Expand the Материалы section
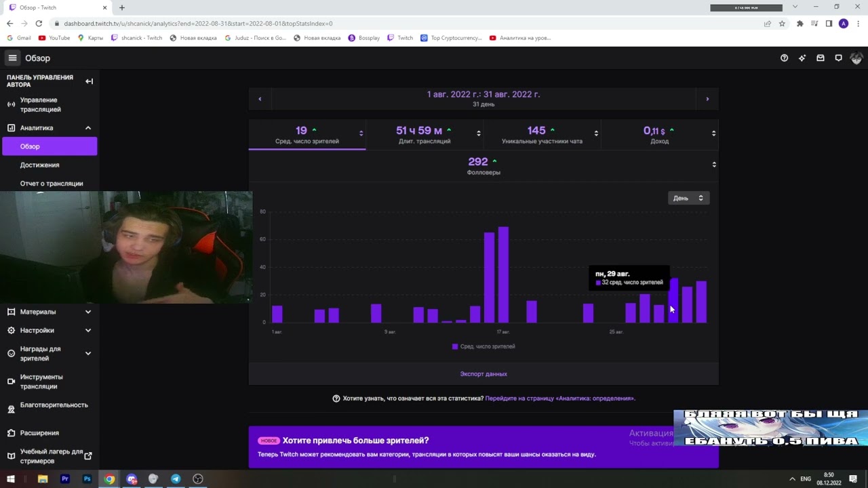This screenshot has height=488, width=868. (x=88, y=312)
